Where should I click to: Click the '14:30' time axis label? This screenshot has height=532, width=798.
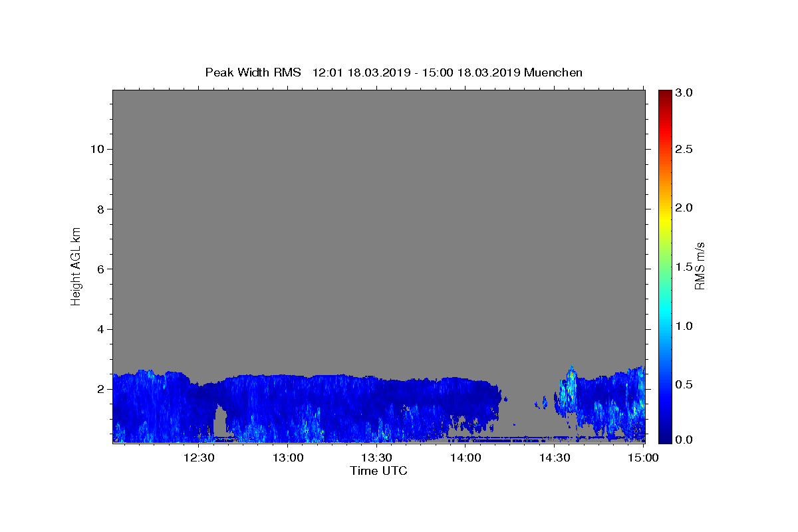[555, 458]
